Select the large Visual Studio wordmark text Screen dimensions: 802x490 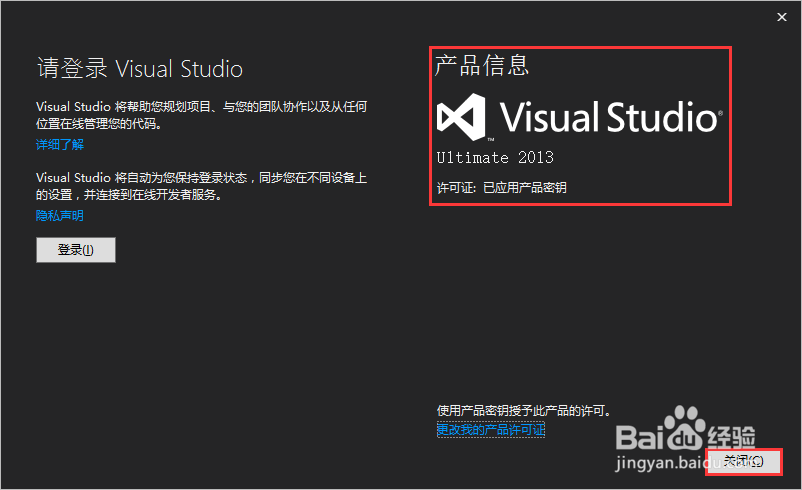pos(606,117)
